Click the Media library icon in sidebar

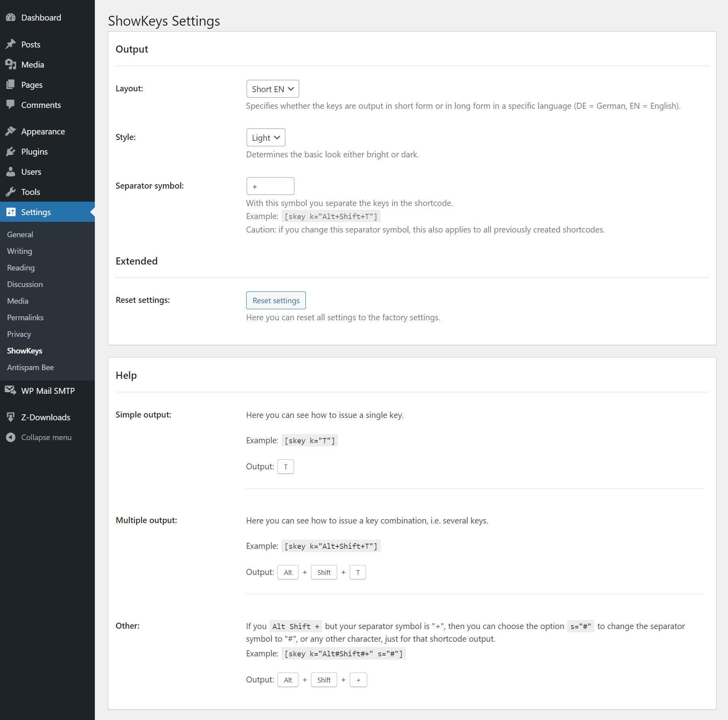tap(11, 64)
